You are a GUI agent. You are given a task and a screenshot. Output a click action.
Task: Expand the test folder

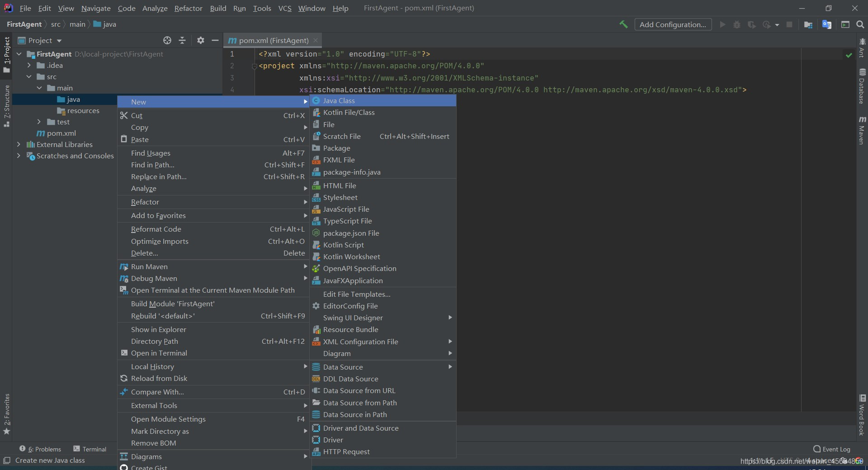pyautogui.click(x=39, y=122)
